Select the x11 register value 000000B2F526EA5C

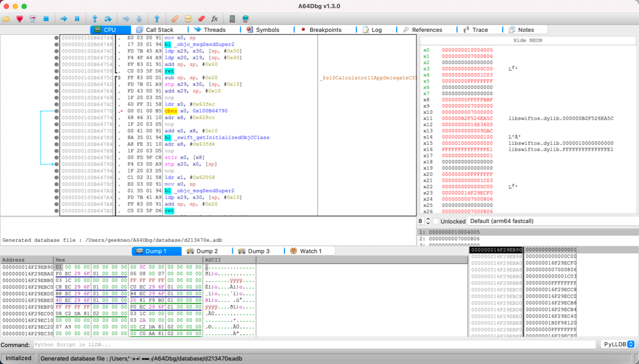click(x=468, y=118)
